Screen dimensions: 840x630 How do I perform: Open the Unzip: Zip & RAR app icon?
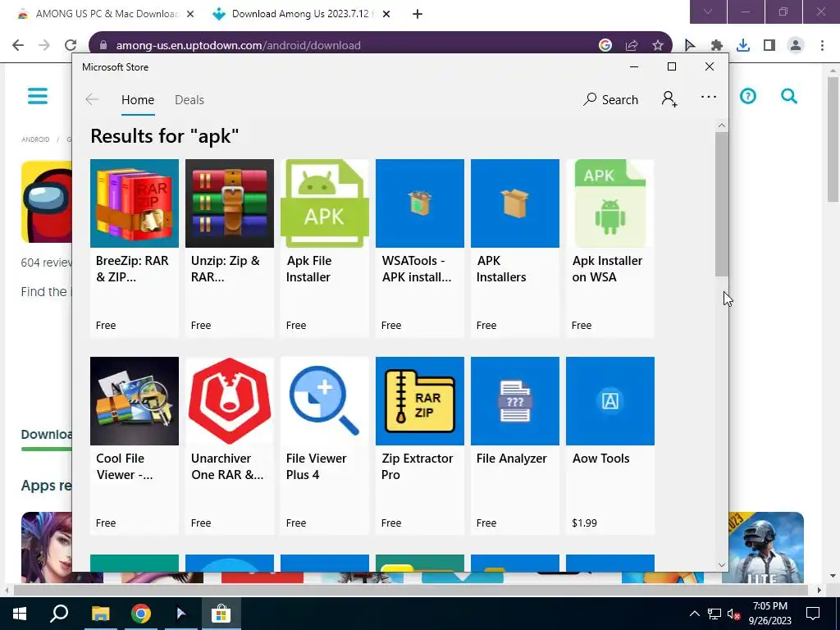[x=230, y=203]
